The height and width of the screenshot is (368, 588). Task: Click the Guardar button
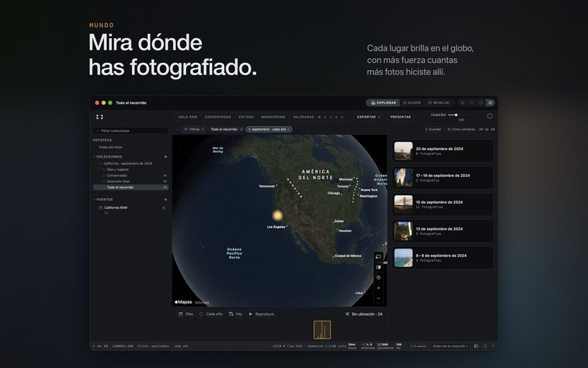tap(433, 130)
